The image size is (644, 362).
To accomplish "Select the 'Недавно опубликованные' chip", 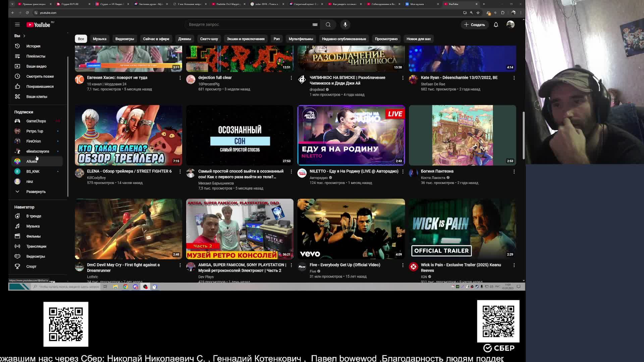I will 343,39.
